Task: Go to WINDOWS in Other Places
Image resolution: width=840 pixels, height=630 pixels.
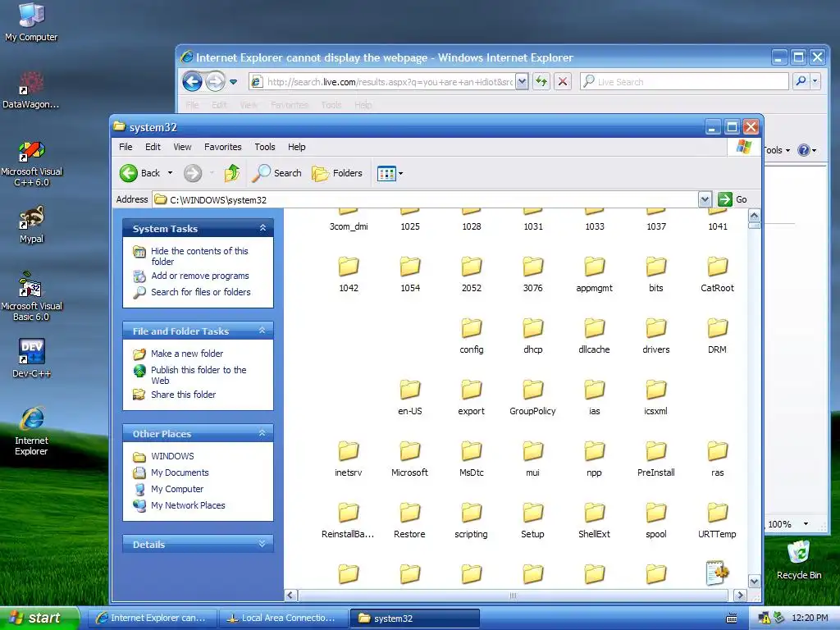Action: pos(172,456)
